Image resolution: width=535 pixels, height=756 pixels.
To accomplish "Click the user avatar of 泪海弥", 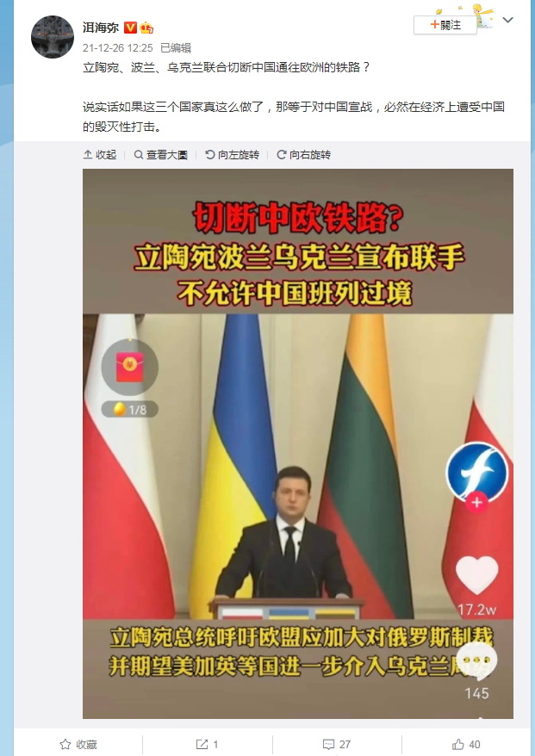I will [x=53, y=37].
